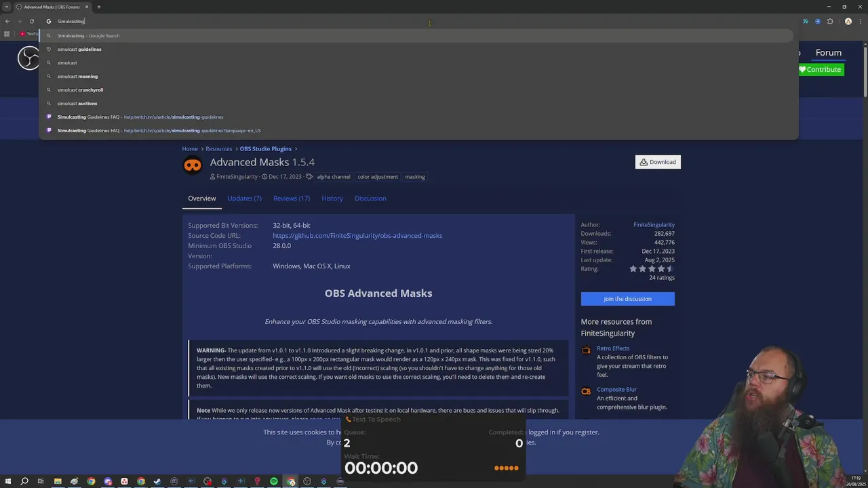Choose the 'simulcast guidelines' suggestion
Image resolution: width=868 pixels, height=488 pixels.
(418, 49)
